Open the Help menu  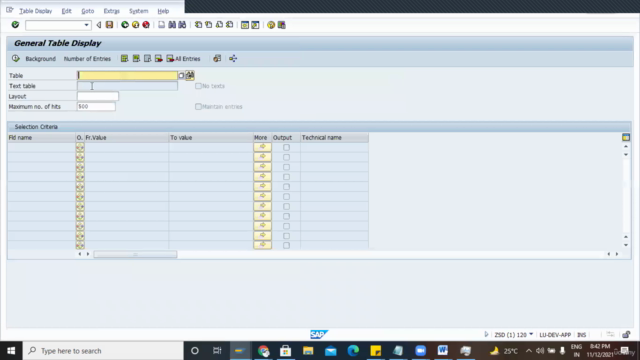tap(163, 11)
